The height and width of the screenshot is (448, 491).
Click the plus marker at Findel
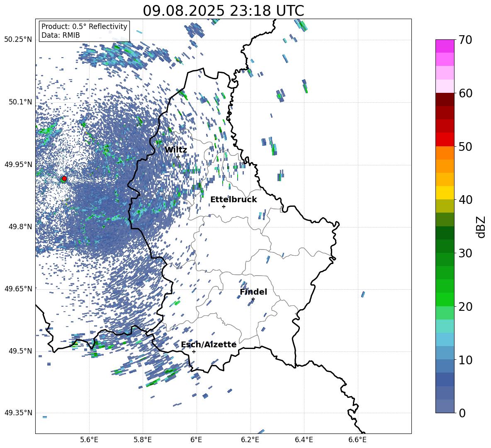click(253, 299)
